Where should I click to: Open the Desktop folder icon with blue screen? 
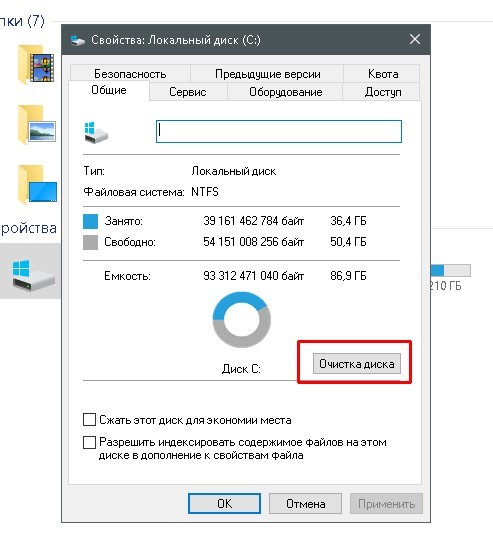coord(37,185)
